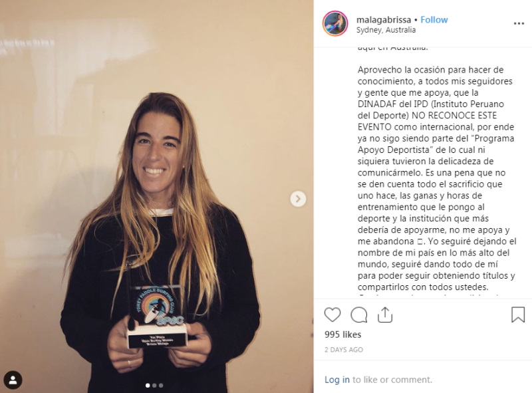Image resolution: width=532 pixels, height=393 pixels.
Task: Click the photo of the woman holding trophy
Action: point(157,197)
